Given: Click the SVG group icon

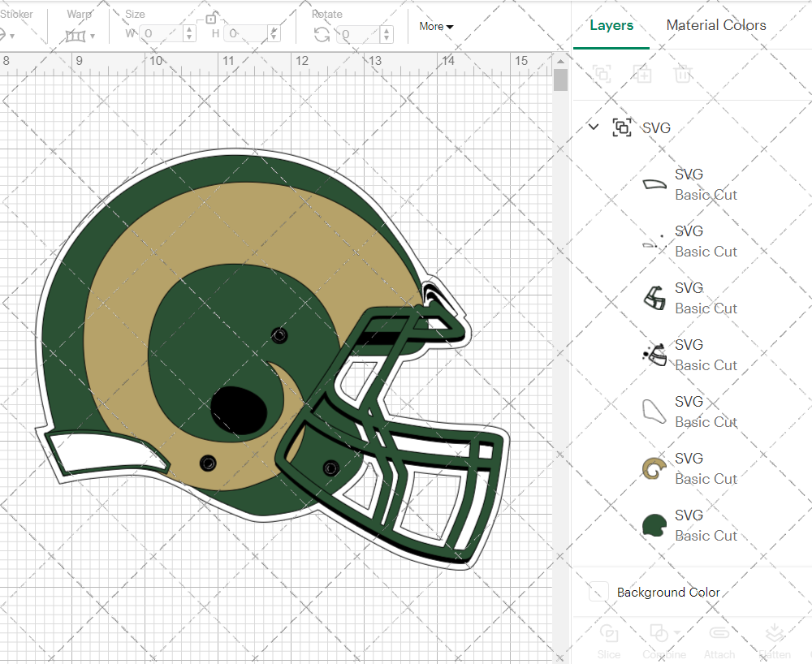Looking at the screenshot, I should point(621,127).
